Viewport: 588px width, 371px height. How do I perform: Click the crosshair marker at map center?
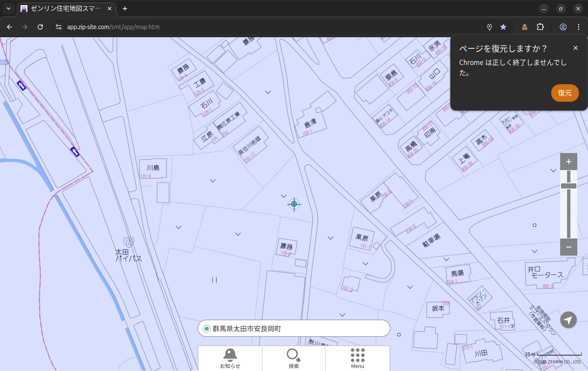(294, 204)
